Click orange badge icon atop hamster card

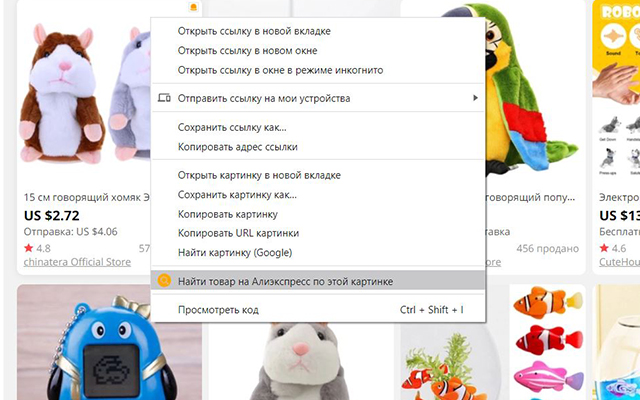pyautogui.click(x=194, y=7)
